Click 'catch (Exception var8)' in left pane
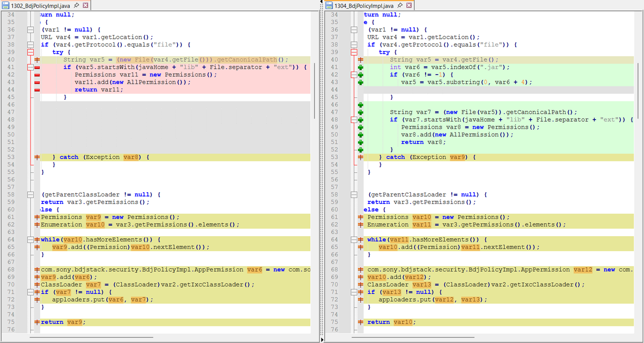Screen dimensions: 644x343 point(101,157)
